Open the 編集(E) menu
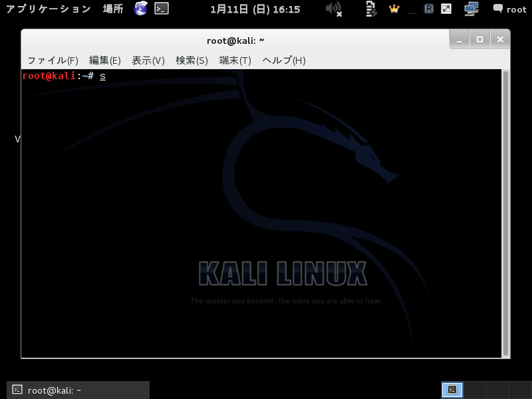532x399 pixels. point(105,61)
